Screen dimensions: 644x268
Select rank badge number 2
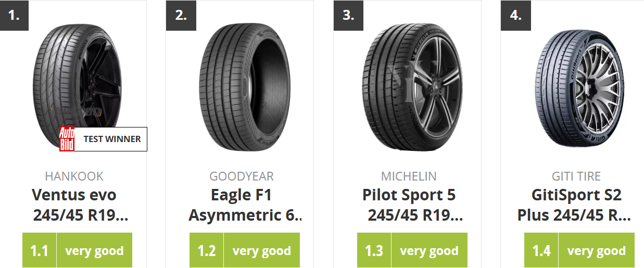pyautogui.click(x=181, y=15)
